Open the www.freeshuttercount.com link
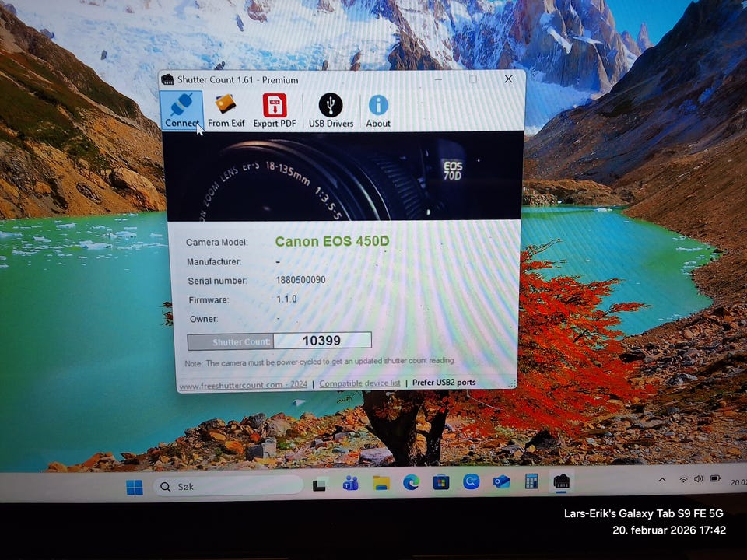Viewport: 747px width, 560px height. pos(243,385)
